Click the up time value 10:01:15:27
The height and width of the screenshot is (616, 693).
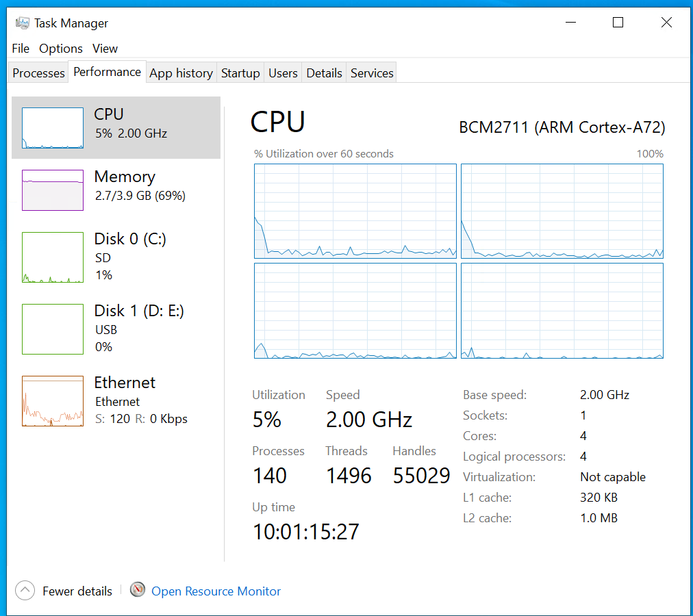[x=306, y=532]
